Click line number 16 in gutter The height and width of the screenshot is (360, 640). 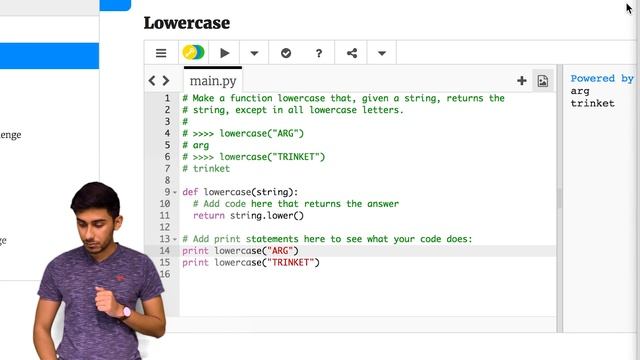[x=165, y=274]
